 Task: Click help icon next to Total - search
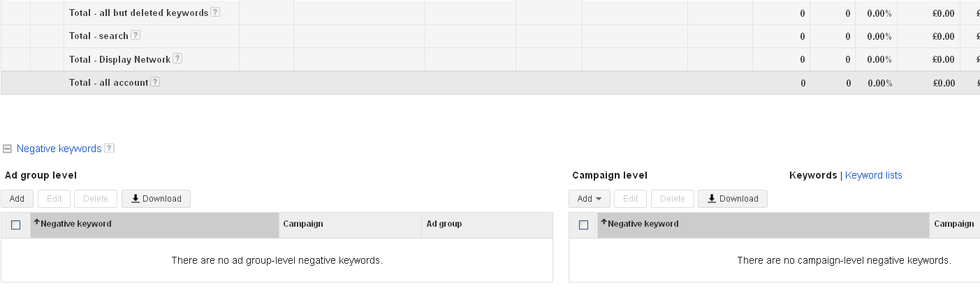pos(136,36)
